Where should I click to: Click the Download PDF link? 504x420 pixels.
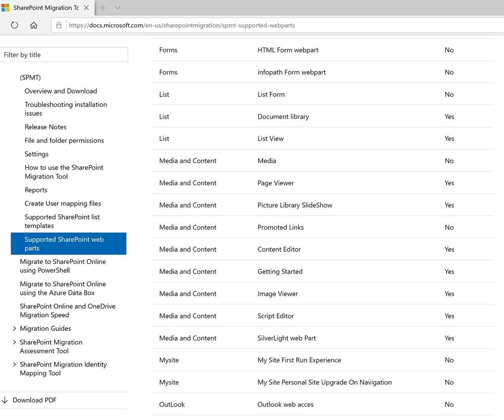[34, 400]
